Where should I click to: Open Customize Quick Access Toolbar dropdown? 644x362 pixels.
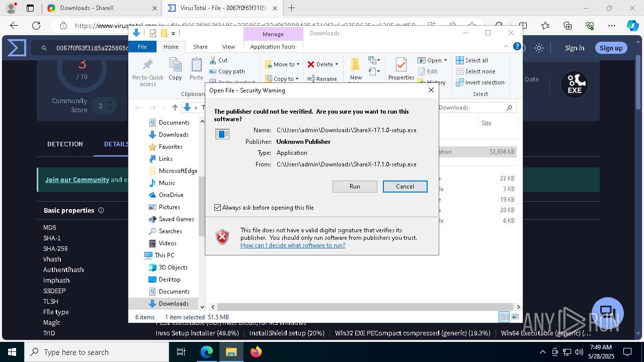173,34
